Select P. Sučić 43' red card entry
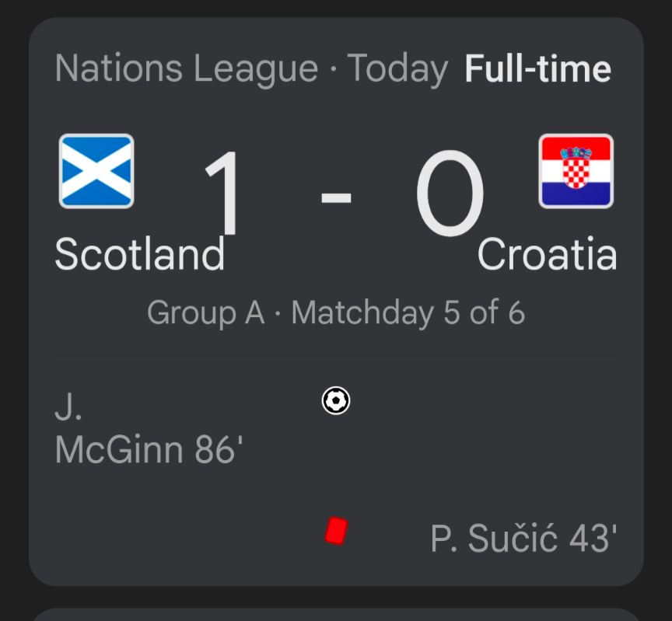The height and width of the screenshot is (621, 672). pos(523,538)
